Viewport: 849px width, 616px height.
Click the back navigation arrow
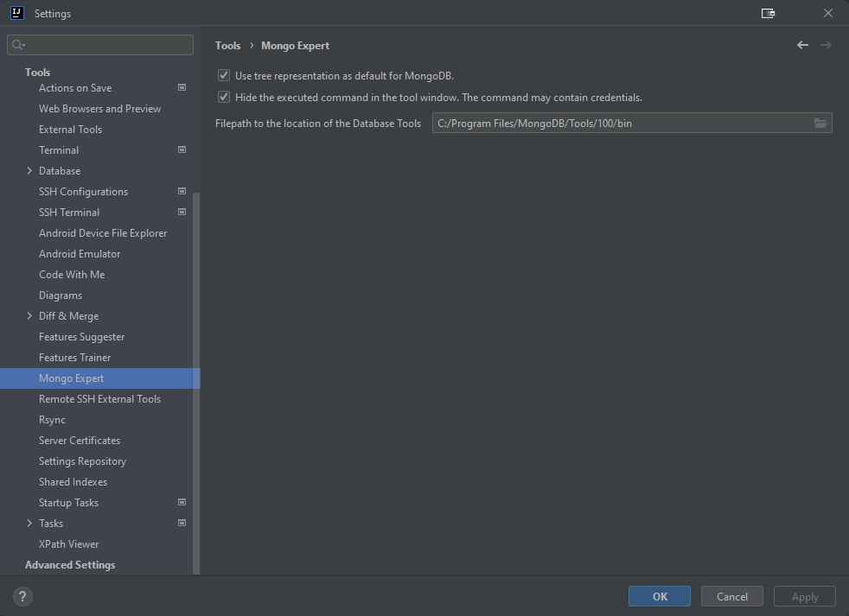click(x=802, y=45)
